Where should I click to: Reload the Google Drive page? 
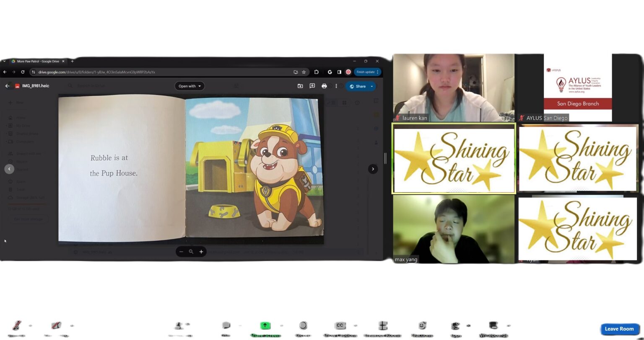tap(23, 72)
